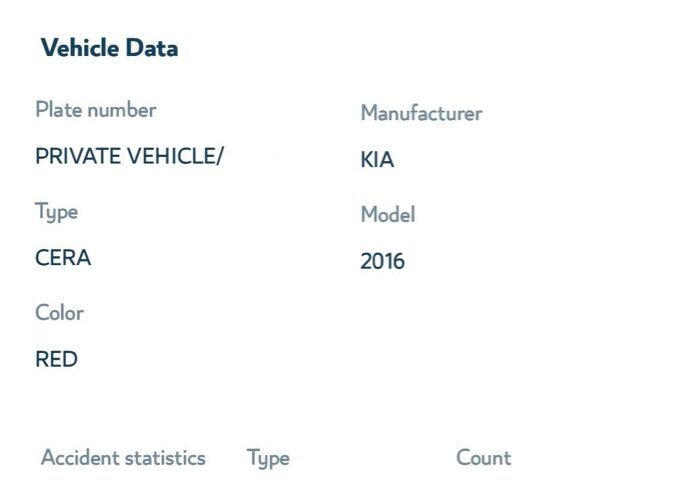Click the Model field label
Screen dimensions: 696x493
(x=387, y=215)
